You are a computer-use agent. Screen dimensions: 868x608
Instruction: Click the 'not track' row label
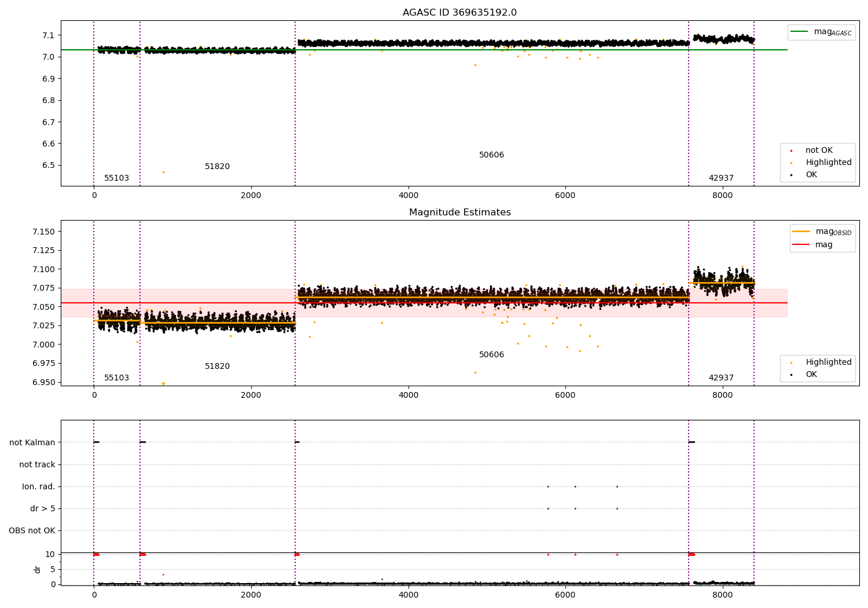click(x=37, y=464)
